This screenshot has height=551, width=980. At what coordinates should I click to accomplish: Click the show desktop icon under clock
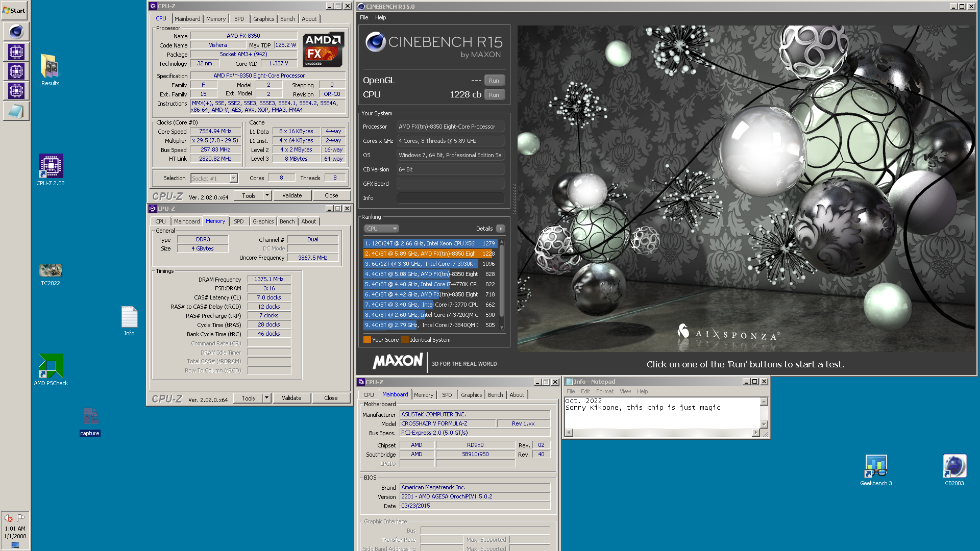coord(15,545)
